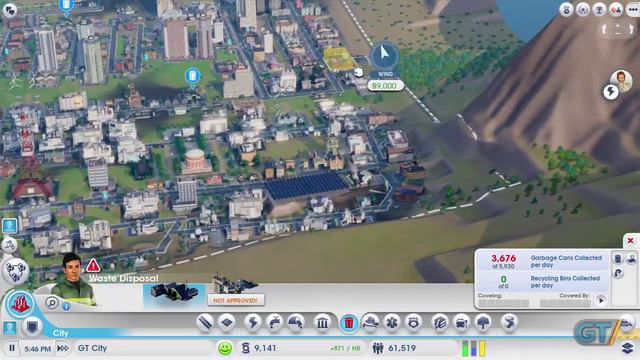The height and width of the screenshot is (360, 640).
Task: Click the advisor portrait on right edge
Action: point(621,80)
